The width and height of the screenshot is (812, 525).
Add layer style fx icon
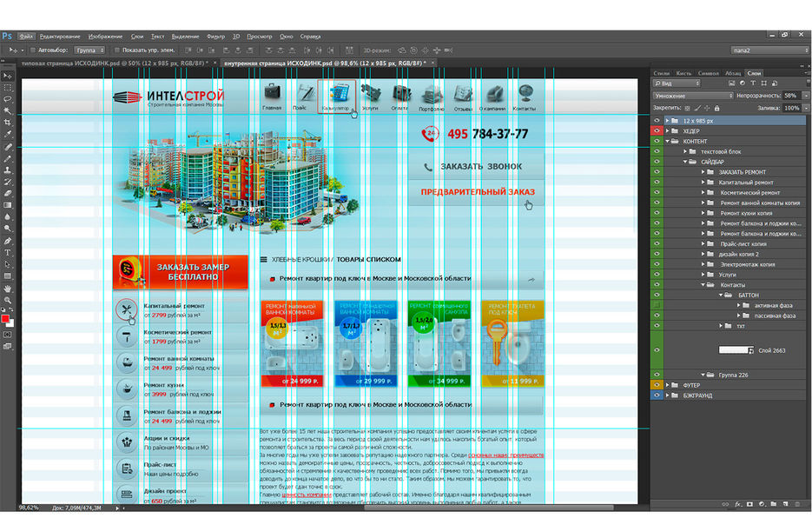click(x=738, y=504)
